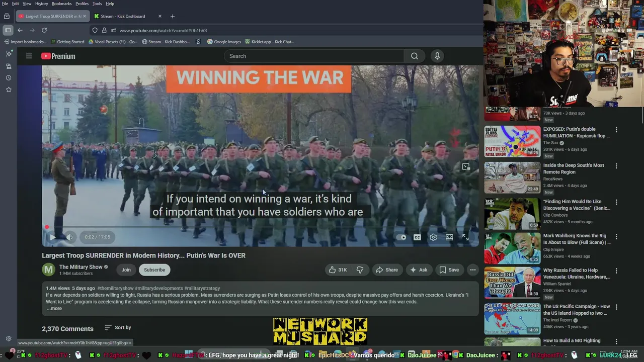644x362 pixels.
Task: Open Google Images bookmark
Action: pos(224,42)
